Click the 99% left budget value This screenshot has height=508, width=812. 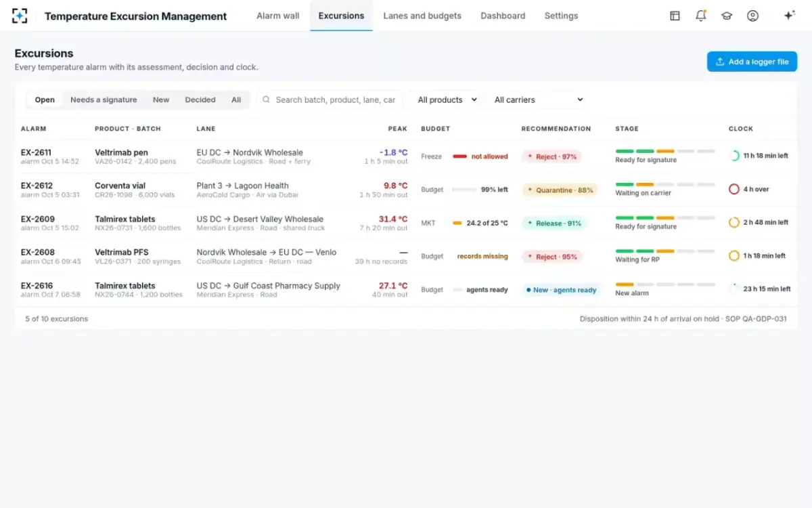coord(495,190)
